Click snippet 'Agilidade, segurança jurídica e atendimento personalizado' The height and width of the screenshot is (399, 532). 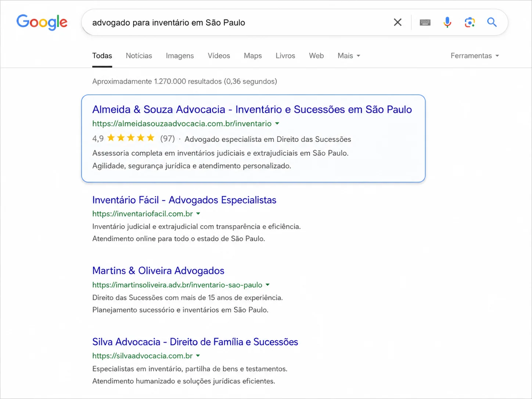(192, 166)
